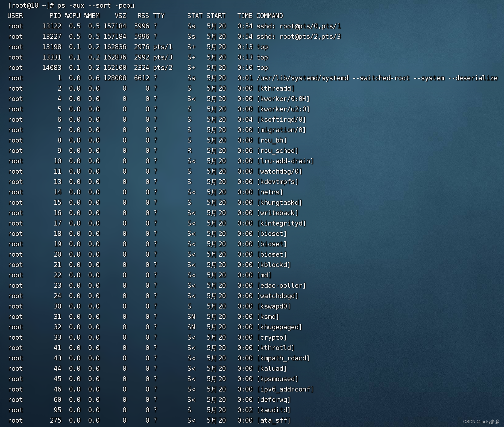The image size is (504, 427).
Task: Click [netns] process name
Action: (x=270, y=192)
